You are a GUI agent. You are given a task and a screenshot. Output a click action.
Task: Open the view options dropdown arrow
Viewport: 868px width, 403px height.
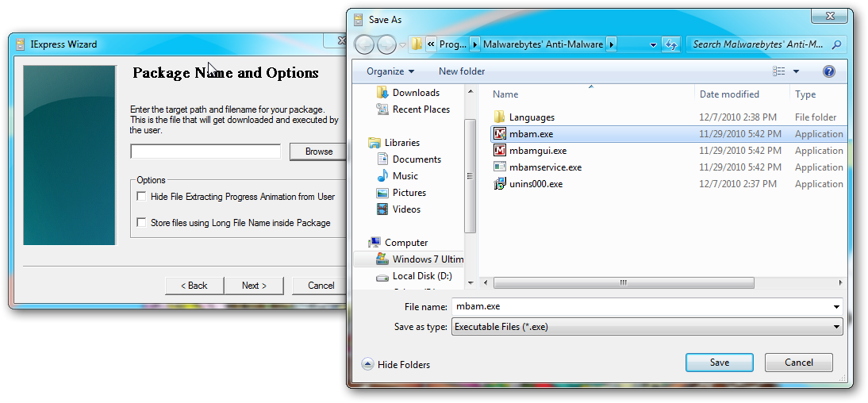tap(796, 71)
